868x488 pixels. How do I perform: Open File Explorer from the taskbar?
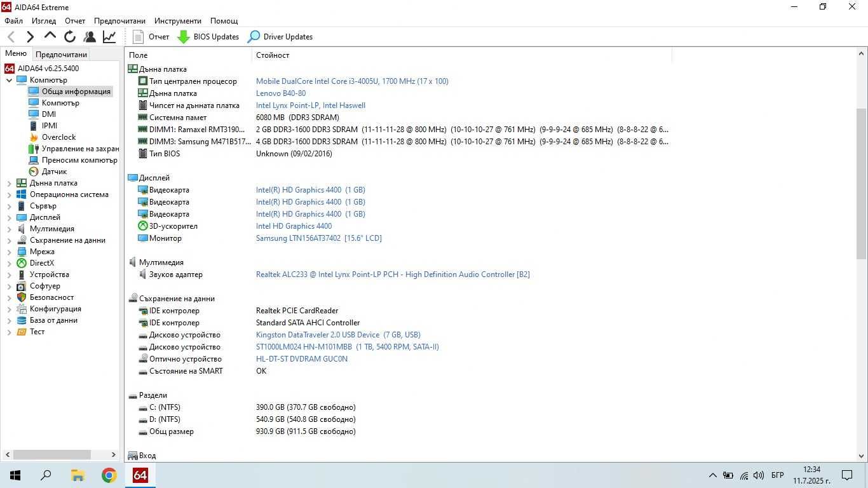78,475
